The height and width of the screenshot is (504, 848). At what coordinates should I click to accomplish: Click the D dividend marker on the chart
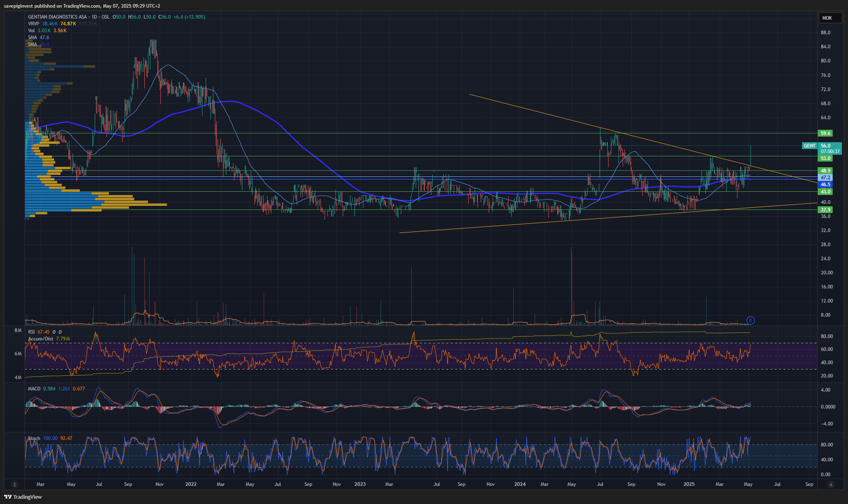[x=750, y=320]
